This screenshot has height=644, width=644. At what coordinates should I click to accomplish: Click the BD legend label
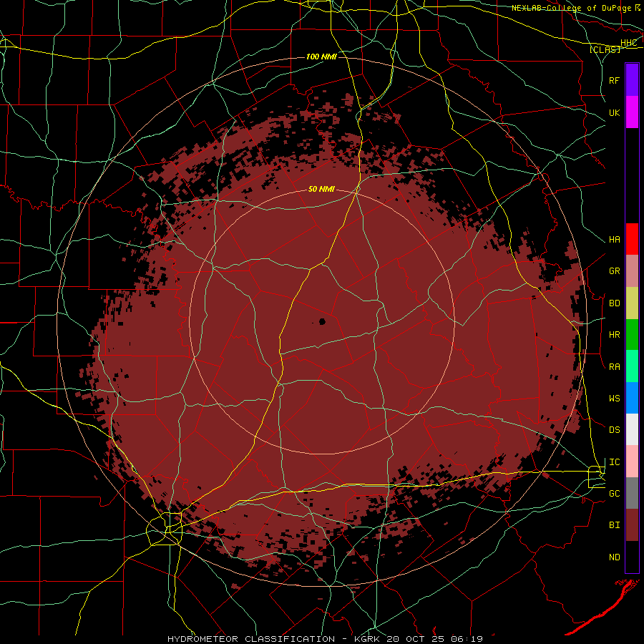[x=614, y=303]
